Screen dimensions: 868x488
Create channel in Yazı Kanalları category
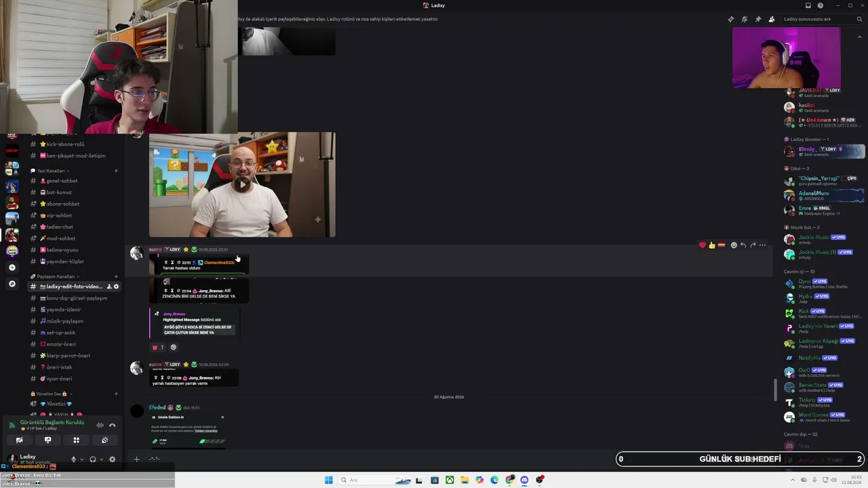[116, 171]
